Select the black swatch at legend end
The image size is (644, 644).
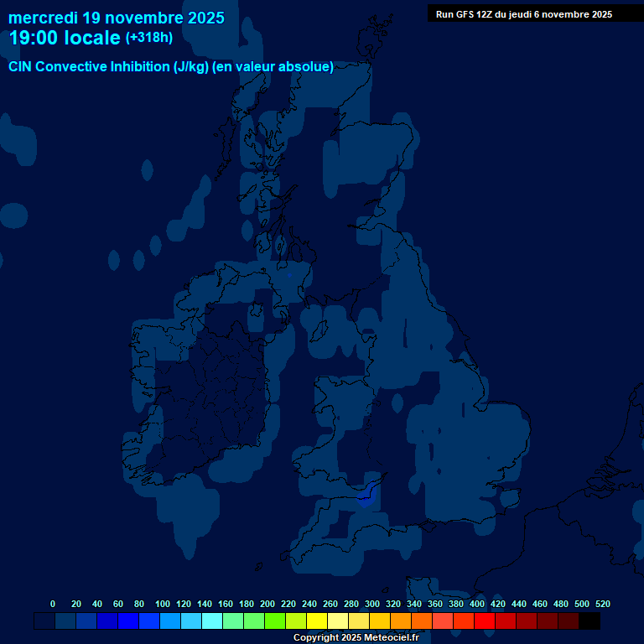(589, 621)
